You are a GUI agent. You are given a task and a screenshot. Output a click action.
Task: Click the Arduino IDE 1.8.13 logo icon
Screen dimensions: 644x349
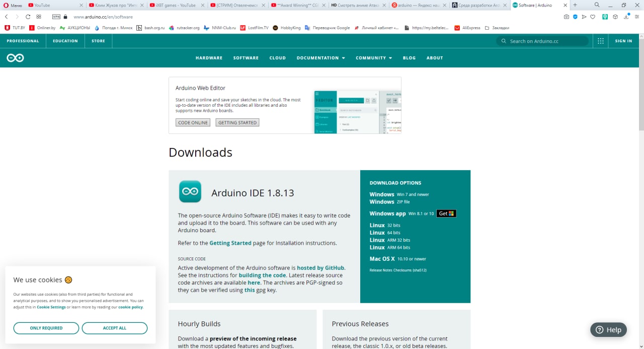tap(190, 191)
